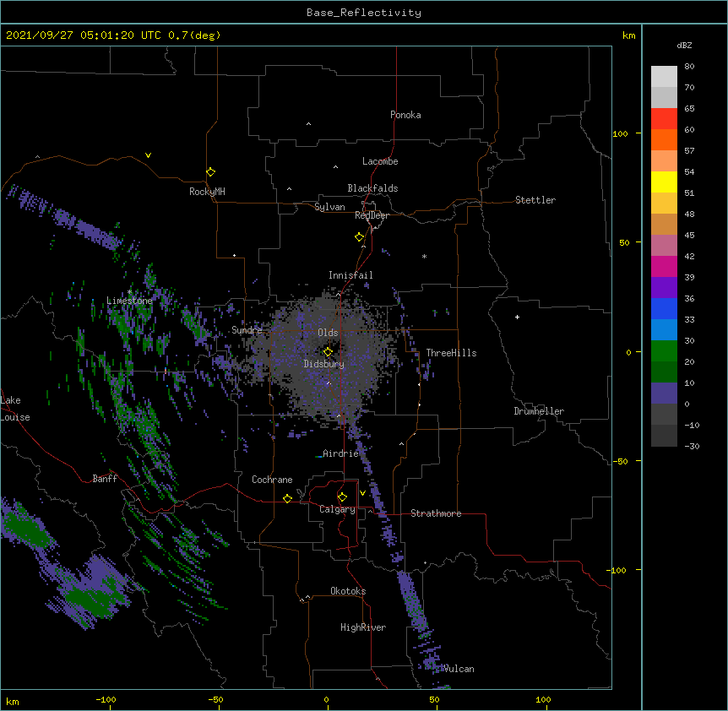Viewport: 728px width, 711px height.
Task: Click the asterisk marker above the Limestone label
Action: [x=129, y=292]
